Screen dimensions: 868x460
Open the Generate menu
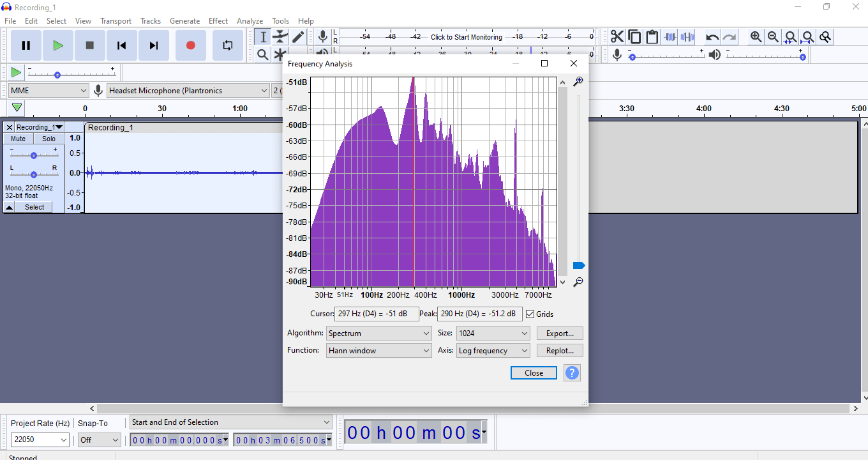184,20
